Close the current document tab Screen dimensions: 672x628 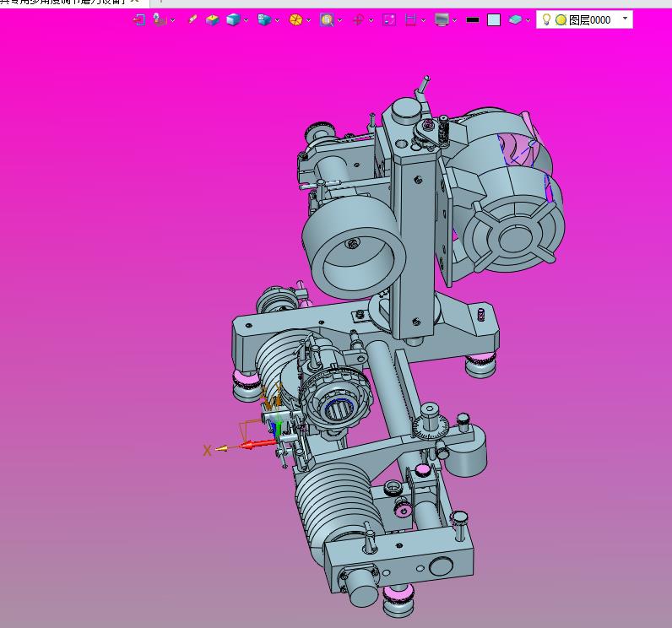pos(134,2)
